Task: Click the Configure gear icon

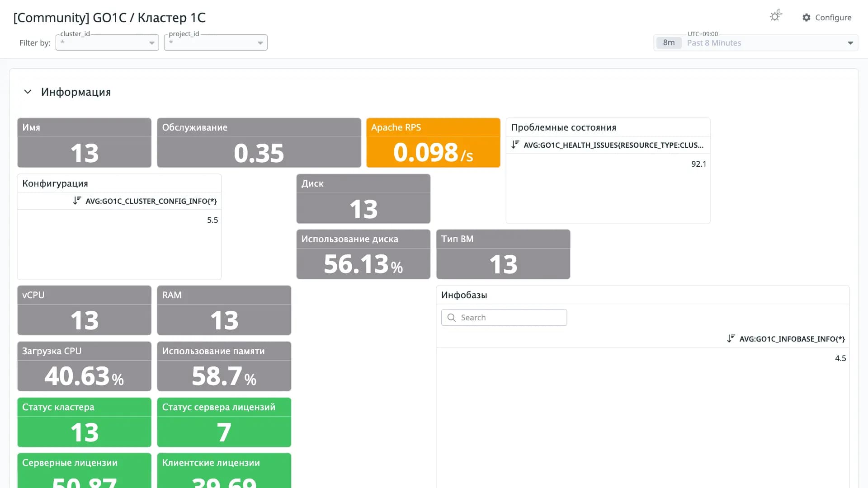Action: pos(807,18)
